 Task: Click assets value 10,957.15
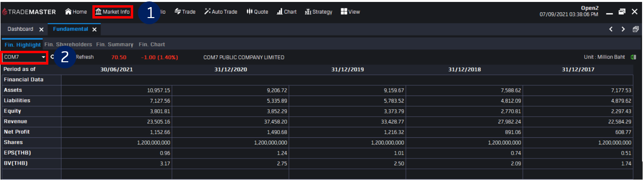tap(159, 90)
